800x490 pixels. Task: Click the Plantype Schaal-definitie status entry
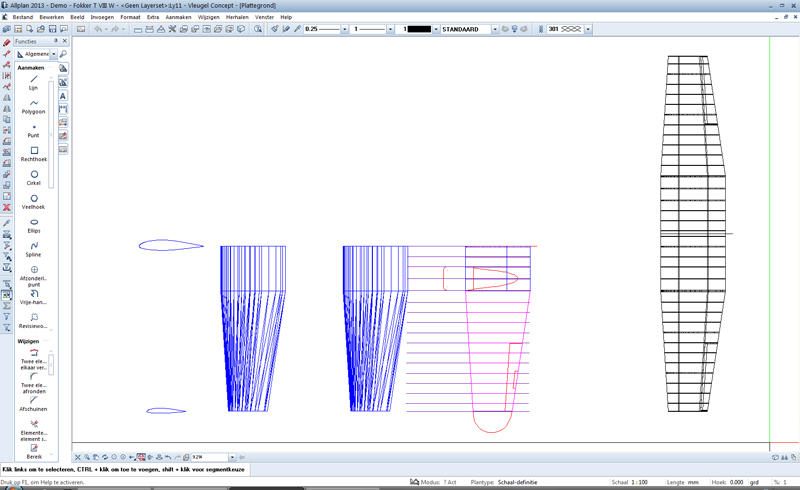pos(504,482)
